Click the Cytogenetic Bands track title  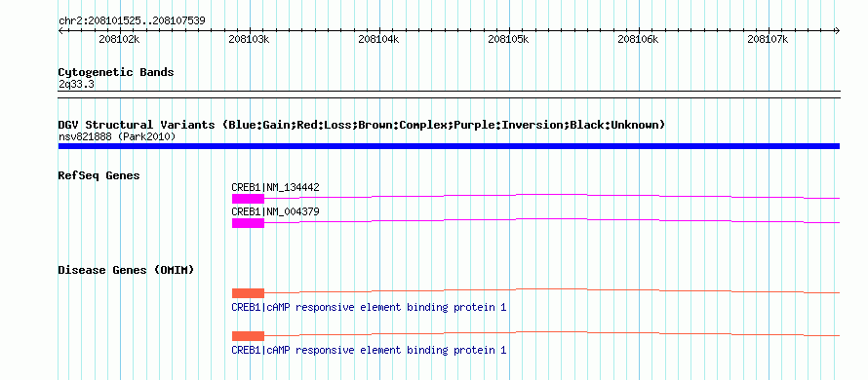[x=116, y=72]
